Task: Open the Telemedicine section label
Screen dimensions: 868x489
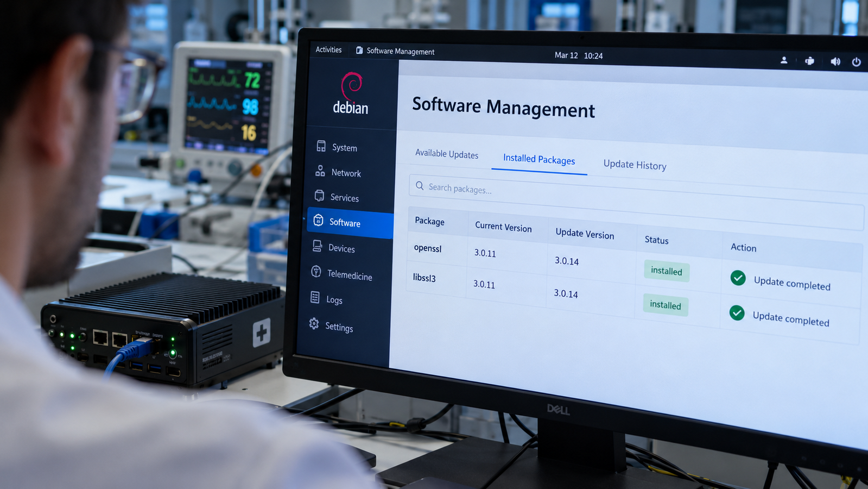Action: click(x=350, y=275)
